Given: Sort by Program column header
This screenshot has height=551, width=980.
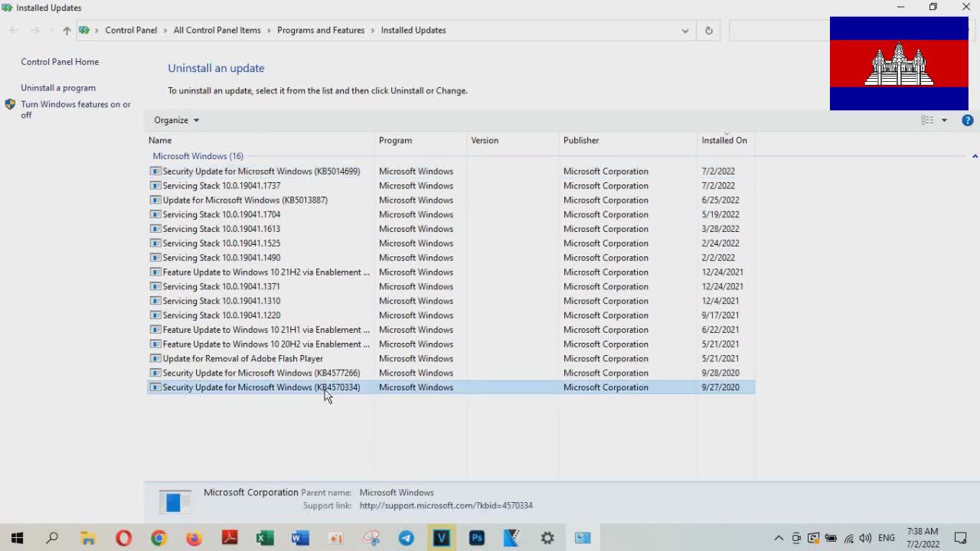Looking at the screenshot, I should (x=420, y=141).
